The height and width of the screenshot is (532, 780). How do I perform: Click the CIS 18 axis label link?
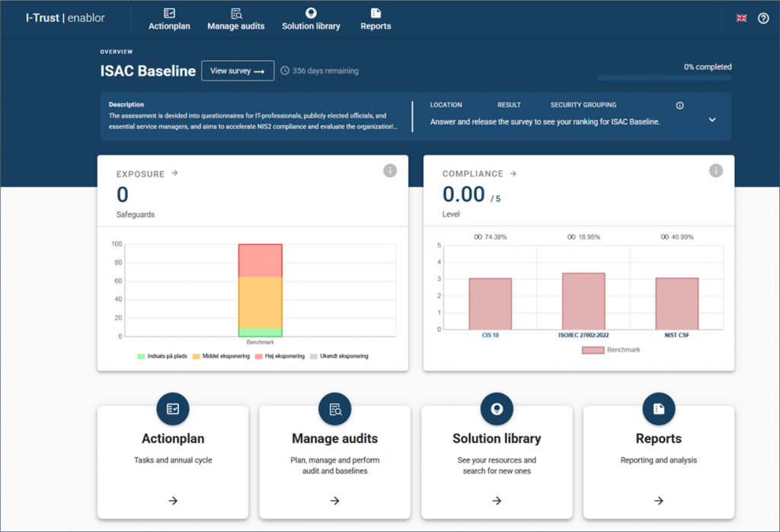pos(490,334)
